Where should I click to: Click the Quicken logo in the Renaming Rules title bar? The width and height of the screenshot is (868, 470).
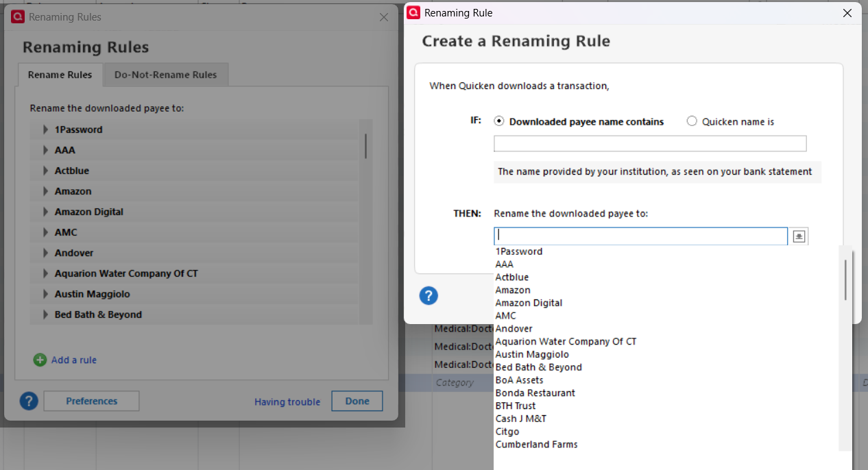18,17
